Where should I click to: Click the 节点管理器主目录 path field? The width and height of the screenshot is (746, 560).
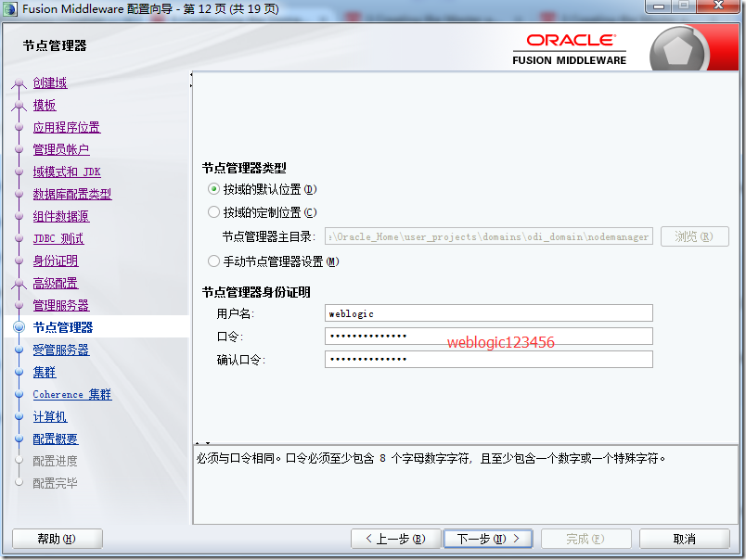(489, 236)
